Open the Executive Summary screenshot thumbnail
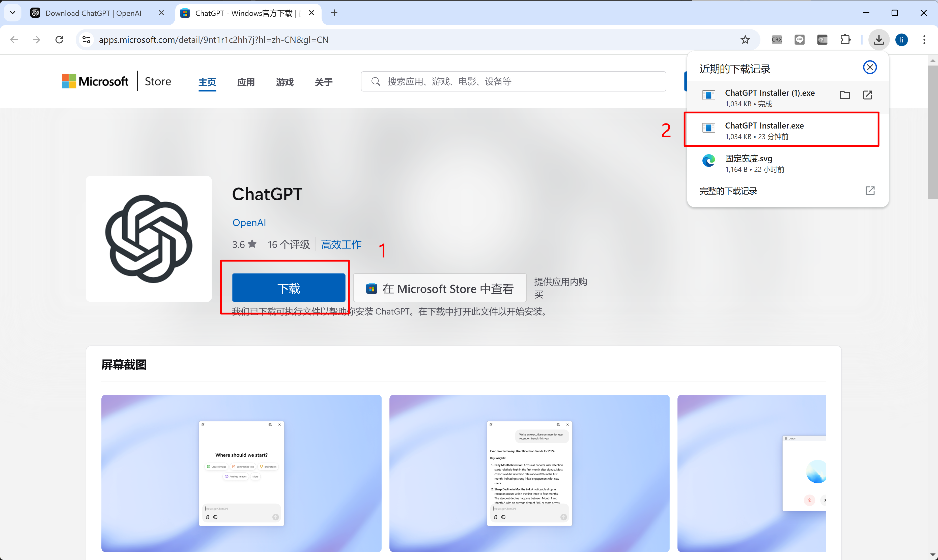 click(529, 473)
